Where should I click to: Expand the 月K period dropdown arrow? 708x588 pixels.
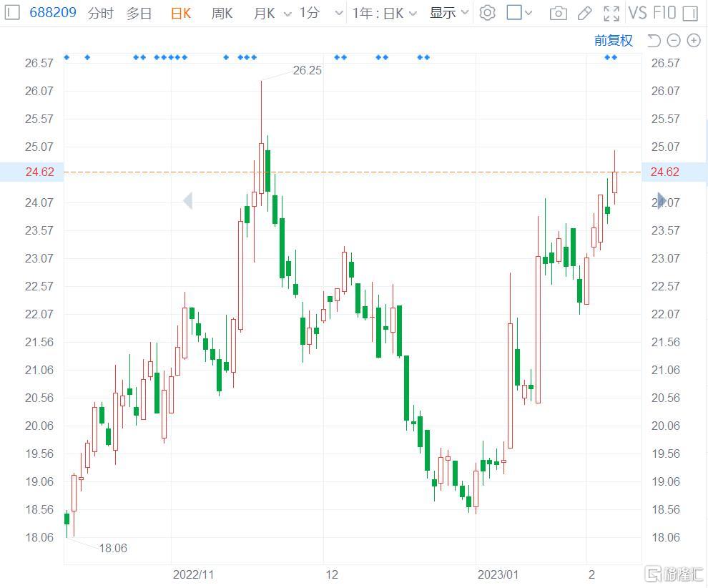tap(287, 14)
